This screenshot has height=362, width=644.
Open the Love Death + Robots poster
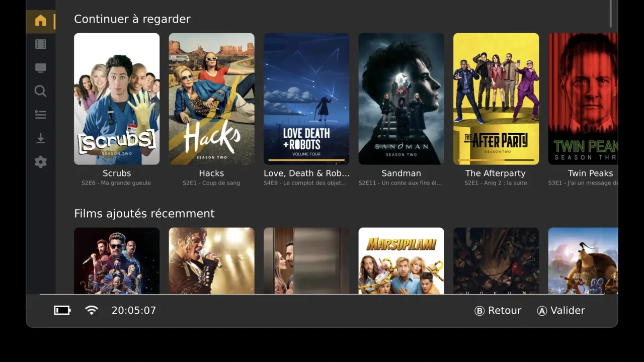tap(306, 99)
